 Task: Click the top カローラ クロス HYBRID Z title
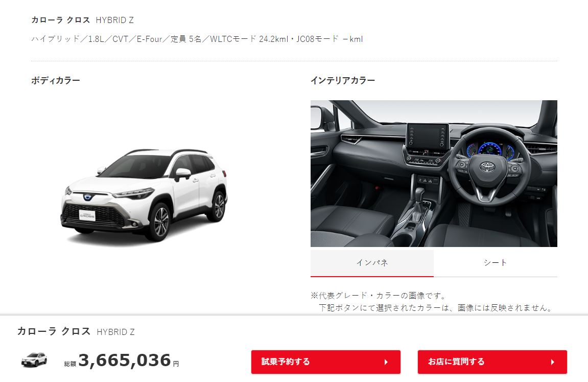pos(82,20)
